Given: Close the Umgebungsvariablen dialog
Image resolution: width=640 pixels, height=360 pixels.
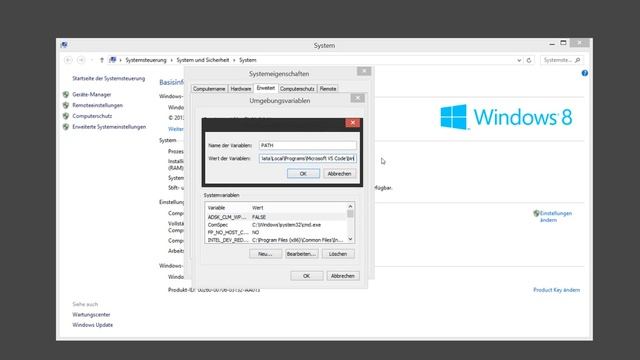Looking at the screenshot, I should point(357,98).
